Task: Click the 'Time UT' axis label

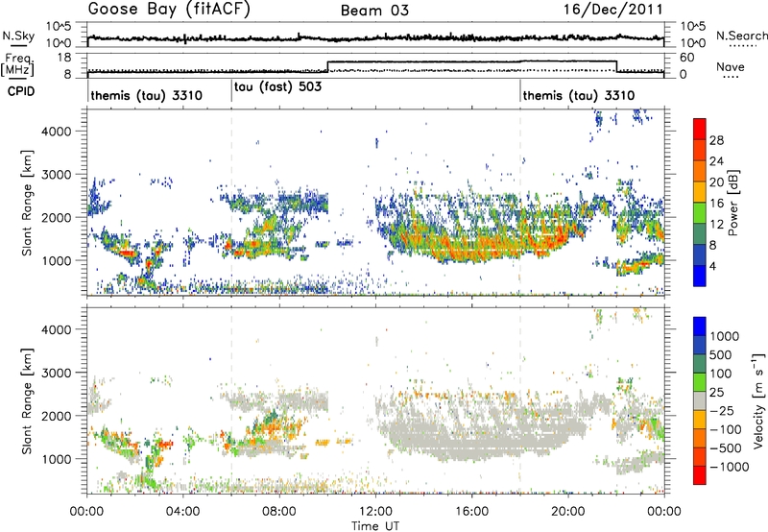Action: pyautogui.click(x=375, y=526)
